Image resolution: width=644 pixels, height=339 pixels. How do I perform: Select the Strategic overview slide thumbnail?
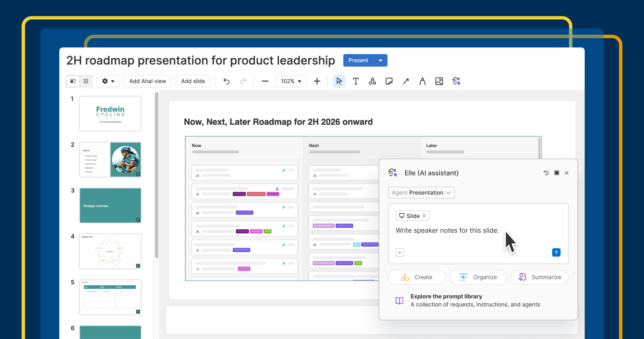(x=110, y=206)
